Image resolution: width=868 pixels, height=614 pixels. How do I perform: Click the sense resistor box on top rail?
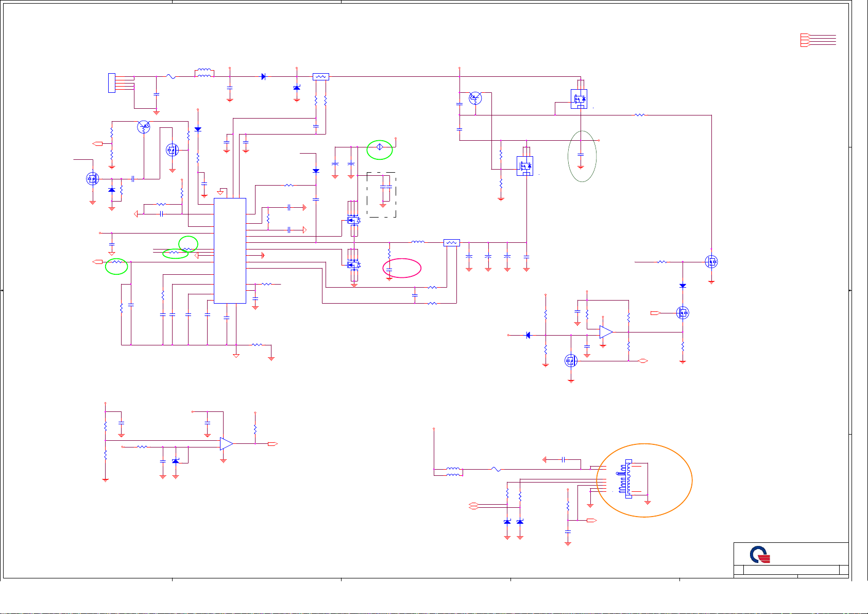[x=321, y=77]
